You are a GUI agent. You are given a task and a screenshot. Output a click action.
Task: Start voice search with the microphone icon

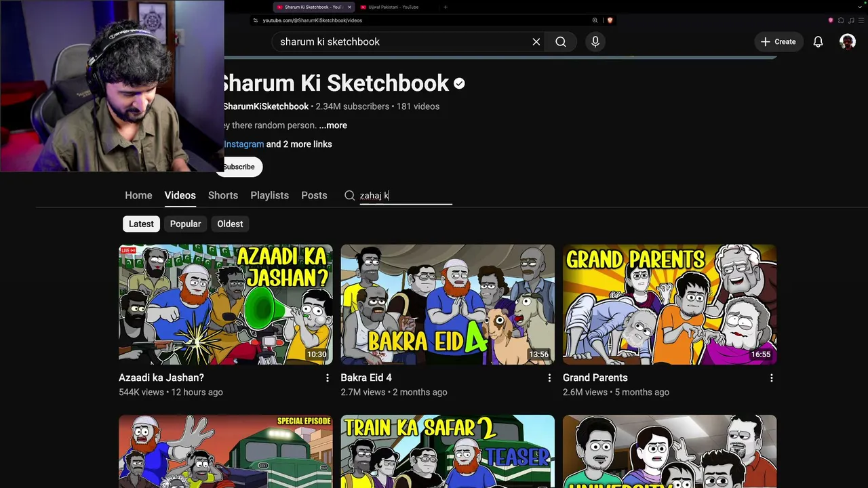tap(595, 42)
